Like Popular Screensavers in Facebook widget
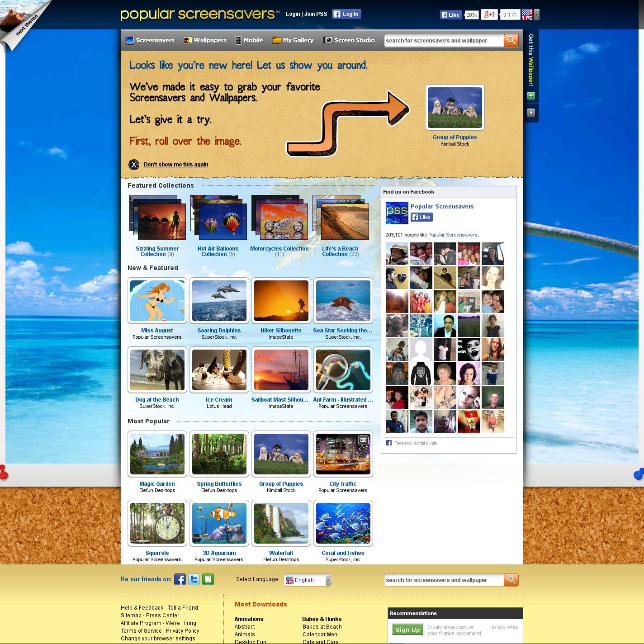Image resolution: width=644 pixels, height=644 pixels. (421, 217)
